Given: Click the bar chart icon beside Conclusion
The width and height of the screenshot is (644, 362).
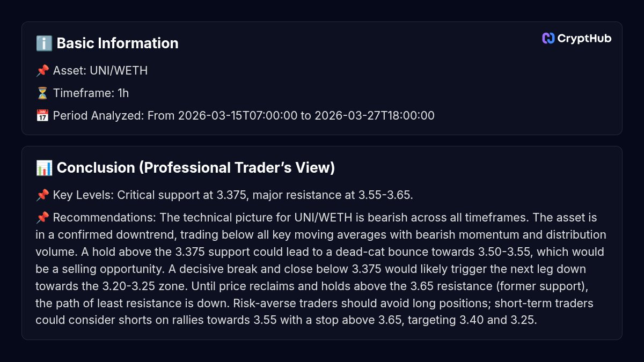Looking at the screenshot, I should click(x=44, y=168).
